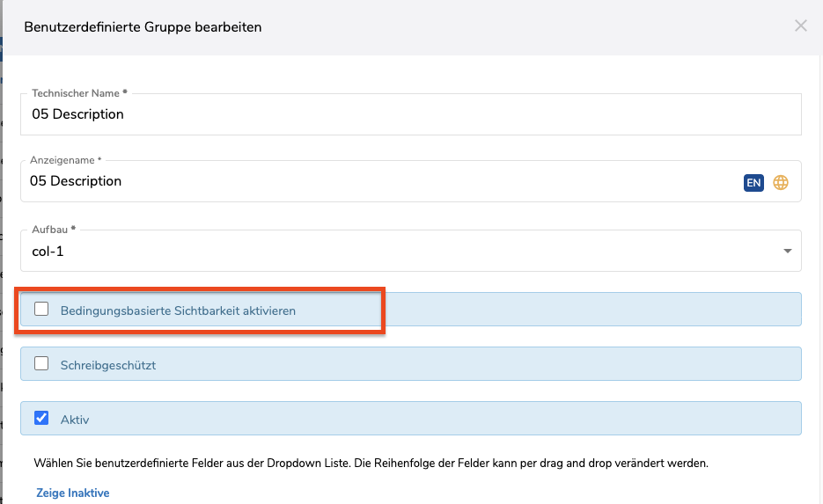Expand the Aufbau dropdown arrow
The image size is (823, 504).
point(787,252)
